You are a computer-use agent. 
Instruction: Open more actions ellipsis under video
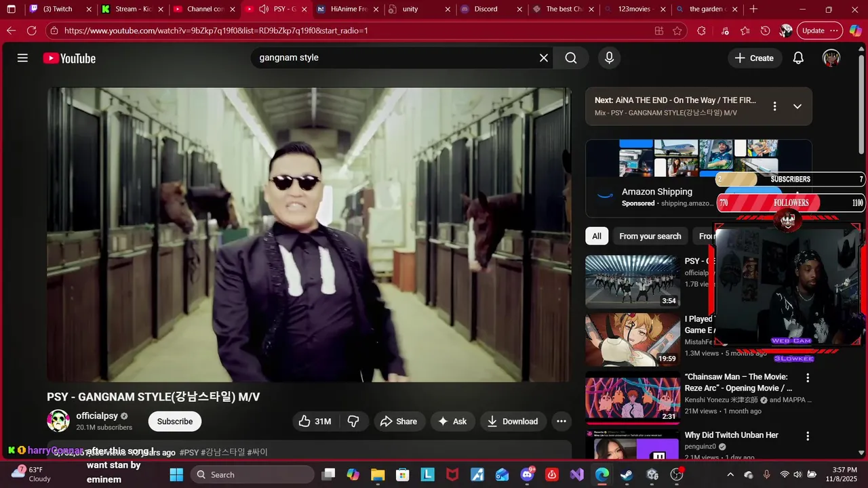point(561,422)
